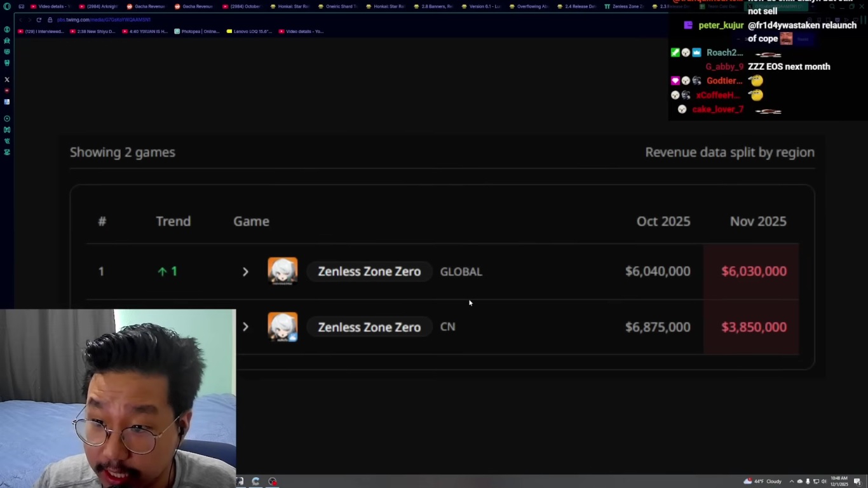Screen dimensions: 868x488
Task: Click the 'CN' region label
Action: [x=447, y=327]
